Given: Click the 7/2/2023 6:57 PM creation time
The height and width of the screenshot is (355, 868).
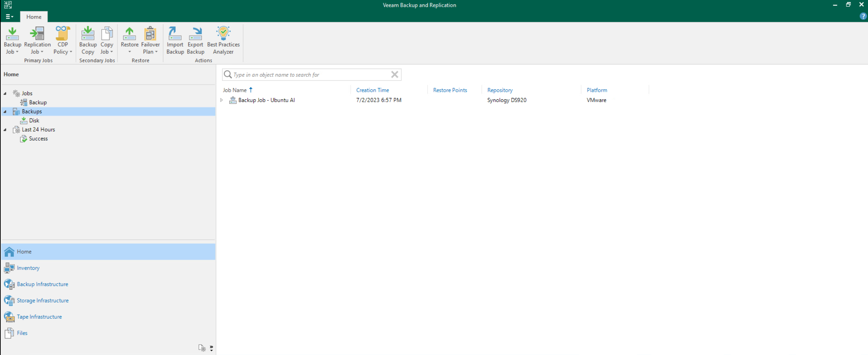Looking at the screenshot, I should click(379, 100).
